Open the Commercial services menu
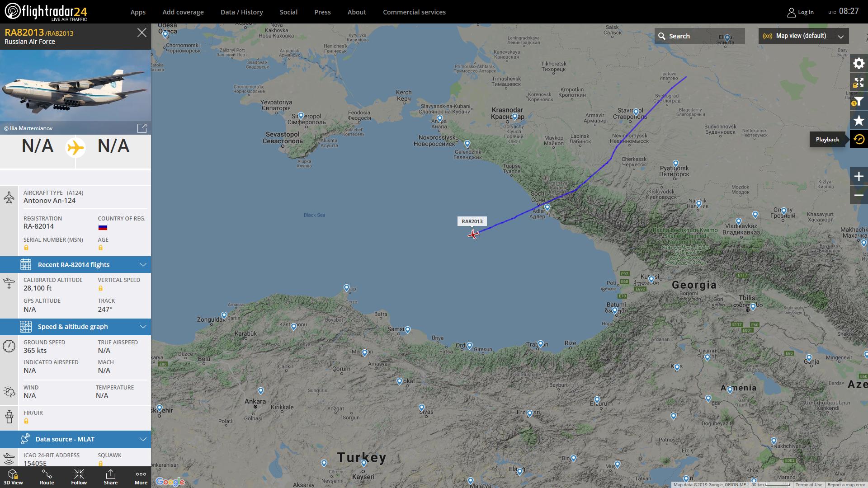Image resolution: width=868 pixels, height=488 pixels. (414, 12)
